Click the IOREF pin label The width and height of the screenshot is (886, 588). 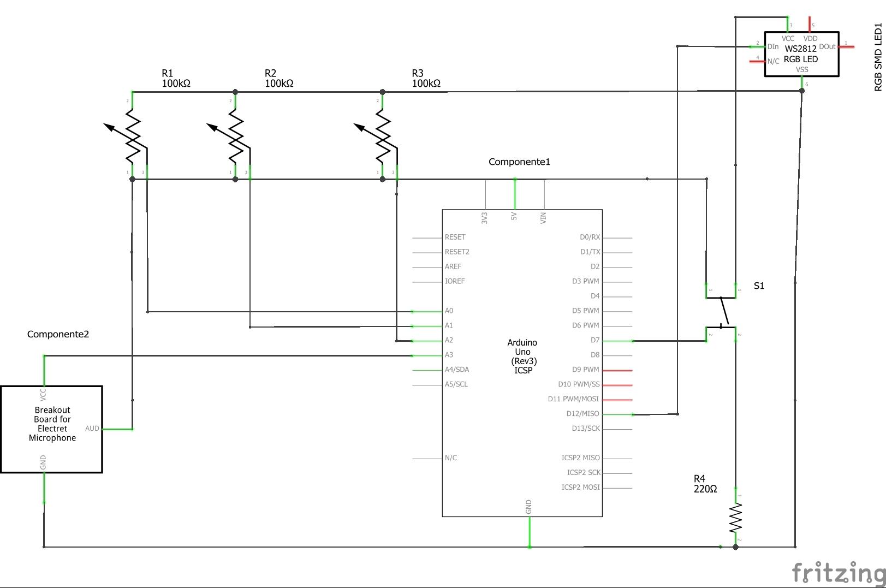click(x=455, y=281)
